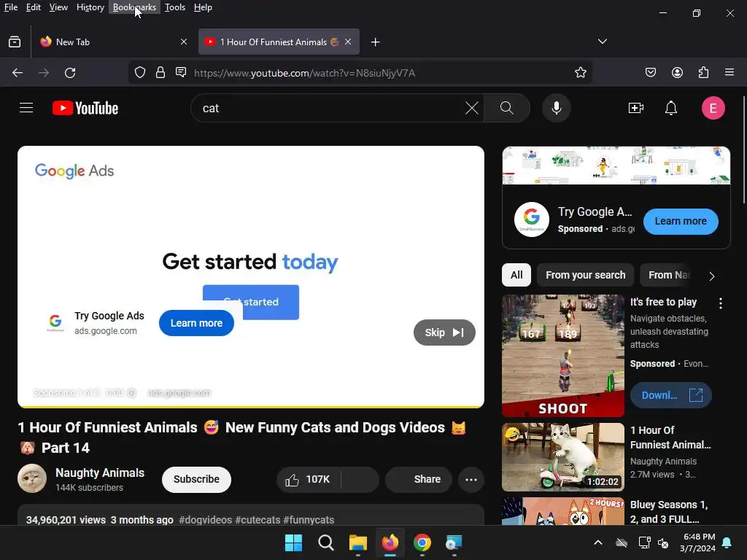Save page to Pocket
Screen dimensions: 747x560
[651, 72]
